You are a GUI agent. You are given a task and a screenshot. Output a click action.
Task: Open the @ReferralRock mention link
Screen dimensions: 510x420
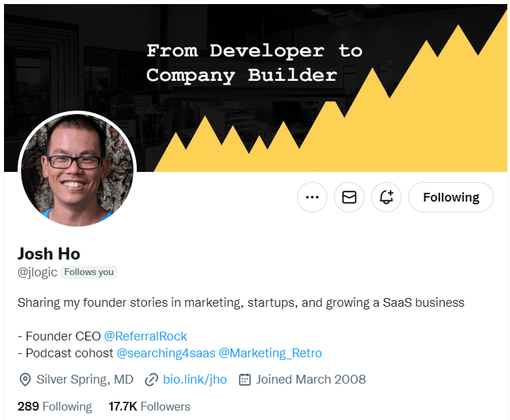tap(146, 336)
